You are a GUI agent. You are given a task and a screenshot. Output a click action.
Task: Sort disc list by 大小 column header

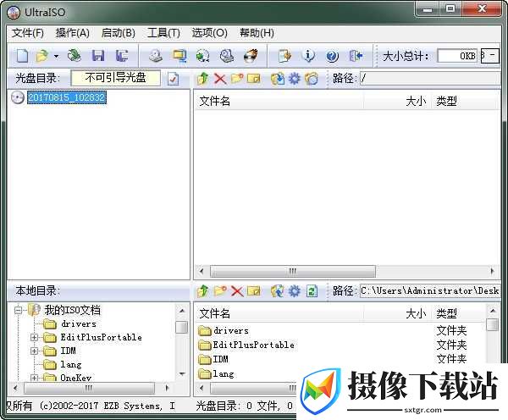pos(397,101)
